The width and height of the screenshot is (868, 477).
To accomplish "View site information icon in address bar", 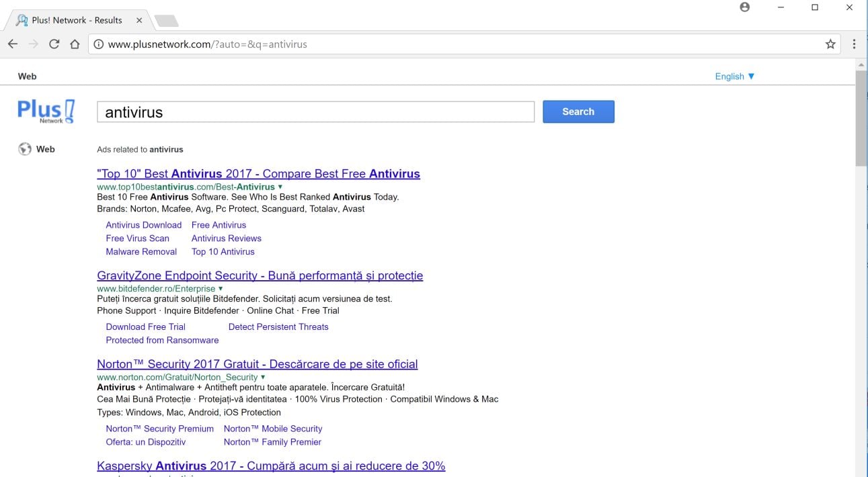I will click(98, 44).
